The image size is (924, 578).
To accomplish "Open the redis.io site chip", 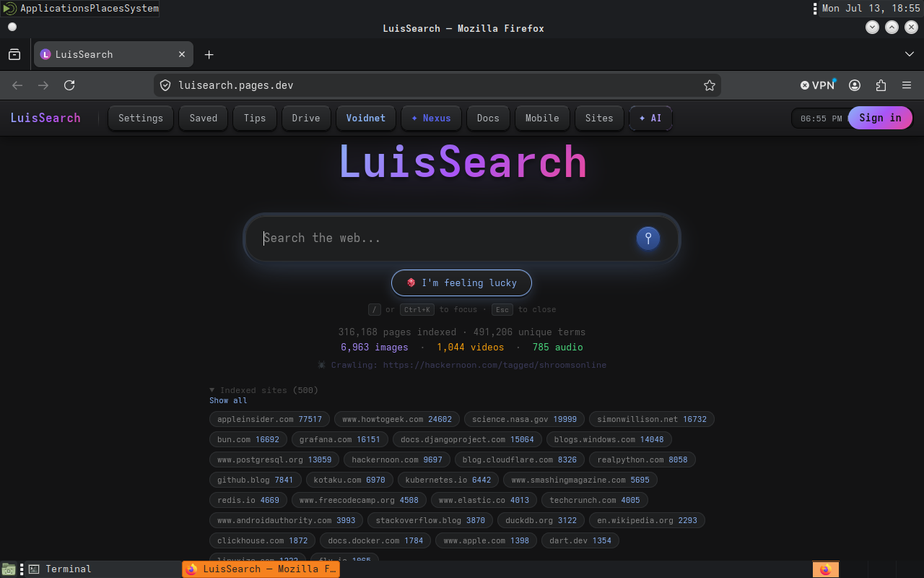I will (x=248, y=500).
